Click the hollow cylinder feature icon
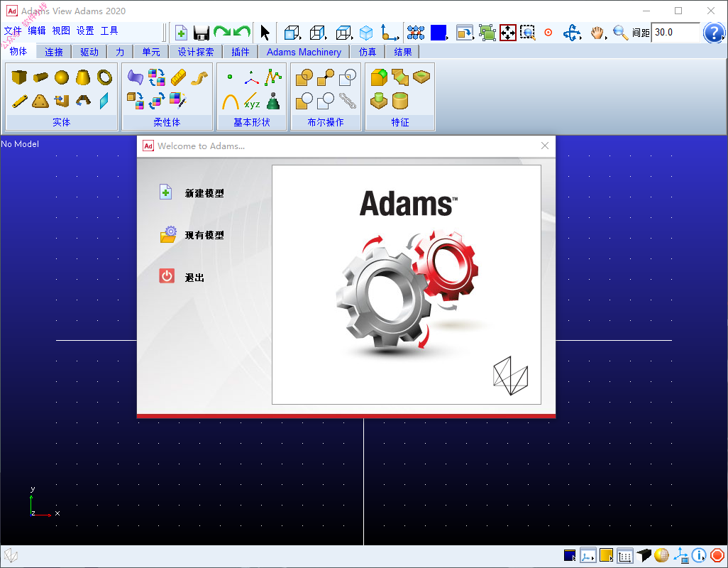The image size is (728, 568). (x=399, y=101)
